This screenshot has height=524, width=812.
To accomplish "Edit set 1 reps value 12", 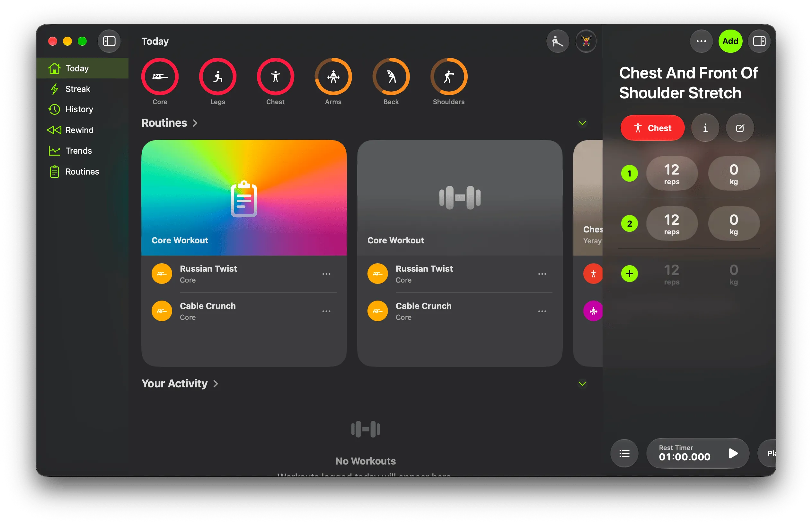I will tap(672, 174).
